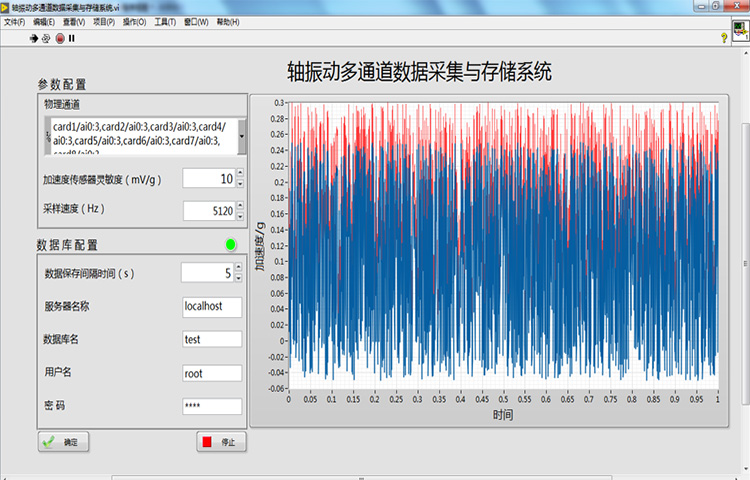The image size is (750, 480).
Task: Click the Pause icon in the toolbar
Action: 71,38
